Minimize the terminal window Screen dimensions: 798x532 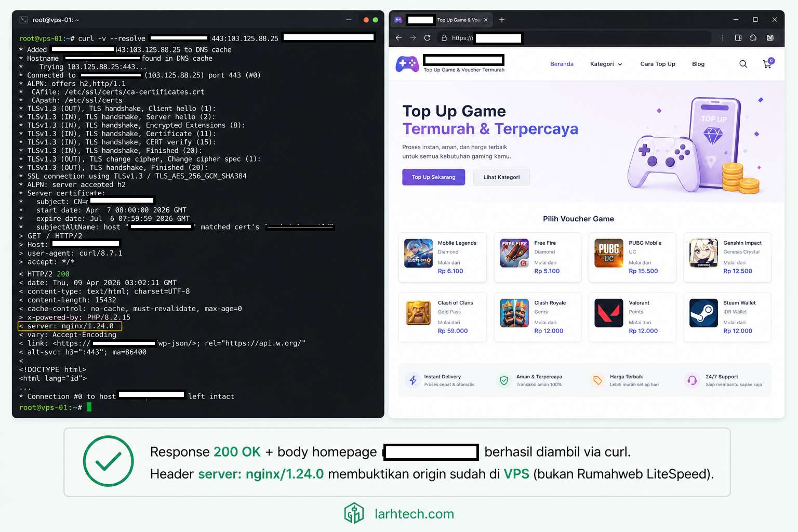(349, 20)
